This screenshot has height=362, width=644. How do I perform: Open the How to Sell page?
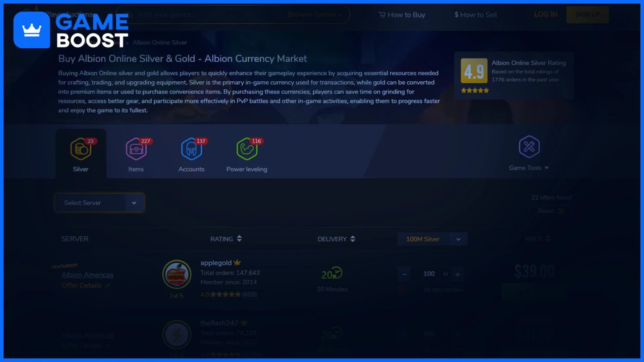475,15
